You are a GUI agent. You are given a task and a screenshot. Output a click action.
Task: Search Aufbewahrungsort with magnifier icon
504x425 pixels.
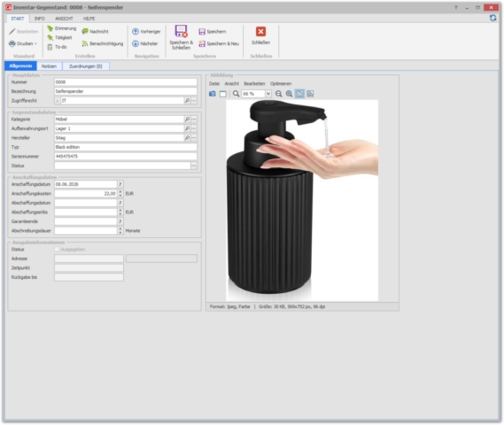coord(187,128)
